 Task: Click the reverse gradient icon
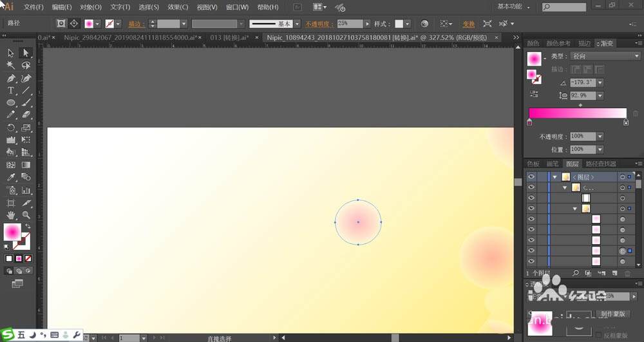click(533, 93)
